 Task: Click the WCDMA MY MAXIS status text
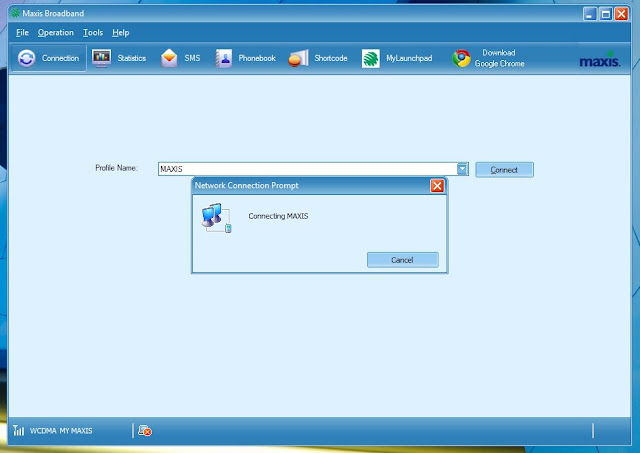point(61,431)
